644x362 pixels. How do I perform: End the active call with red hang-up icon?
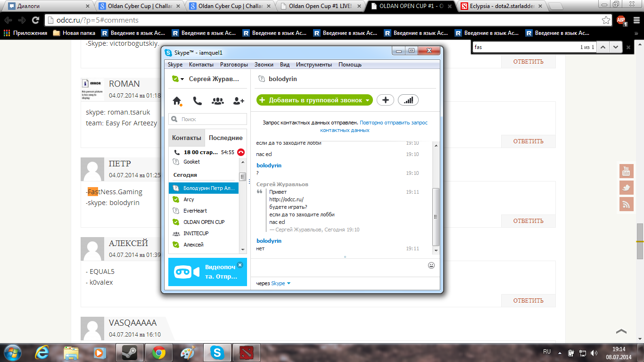tap(241, 152)
